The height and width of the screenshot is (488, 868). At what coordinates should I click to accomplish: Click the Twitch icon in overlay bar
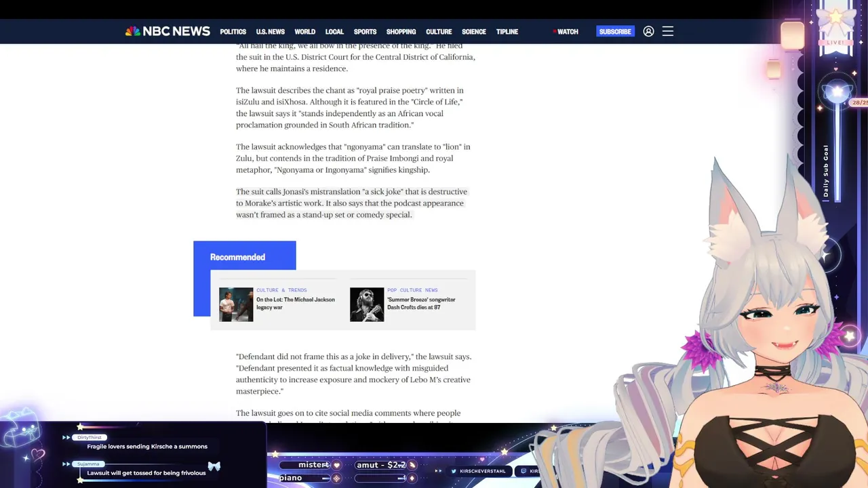pos(524,471)
